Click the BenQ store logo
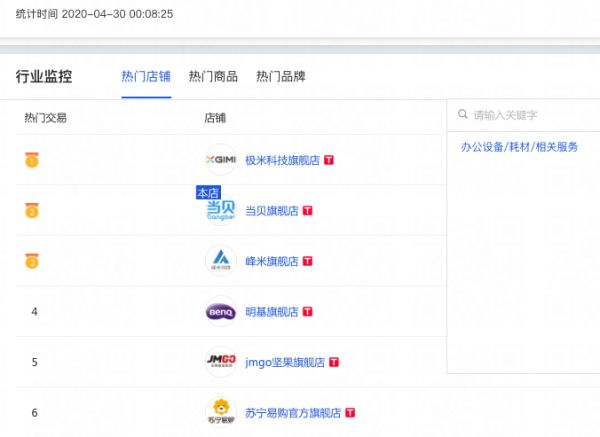Viewport: 600px width, 437px height. tap(221, 312)
